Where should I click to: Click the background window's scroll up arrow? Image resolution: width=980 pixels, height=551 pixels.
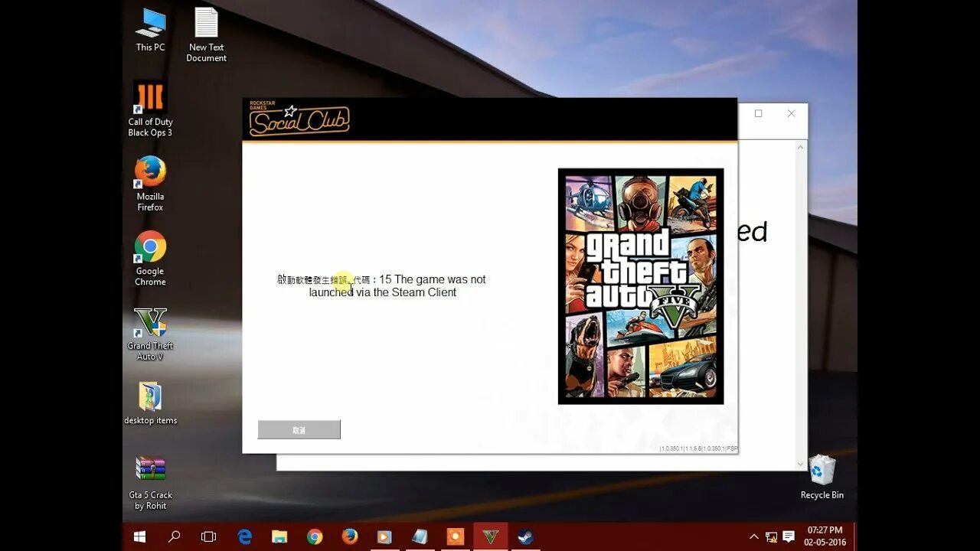pyautogui.click(x=801, y=146)
